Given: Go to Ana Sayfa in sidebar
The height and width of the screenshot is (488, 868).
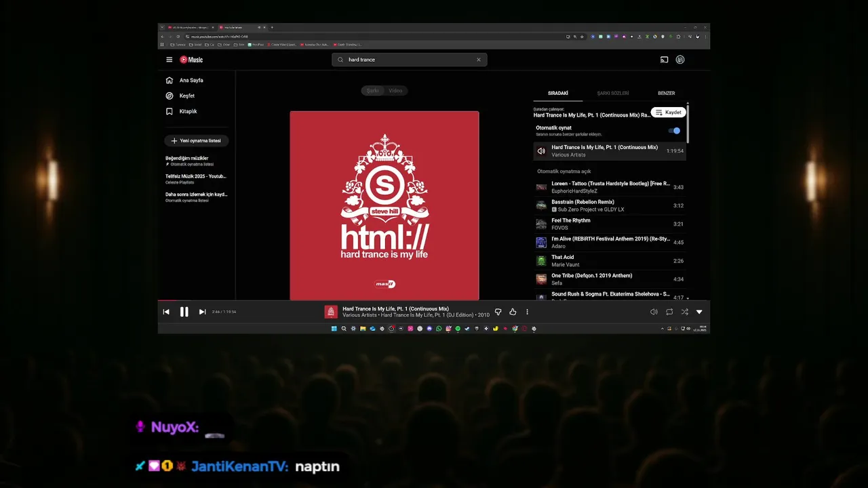Looking at the screenshot, I should [x=184, y=80].
